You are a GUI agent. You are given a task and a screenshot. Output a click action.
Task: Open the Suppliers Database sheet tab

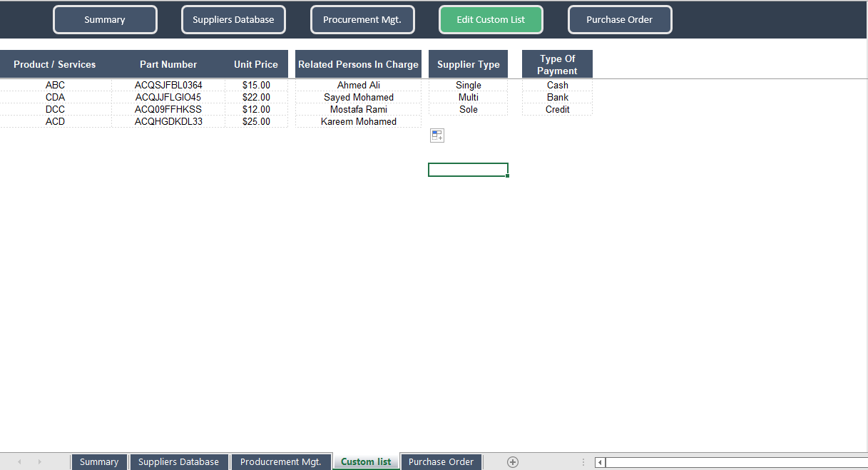click(x=179, y=461)
